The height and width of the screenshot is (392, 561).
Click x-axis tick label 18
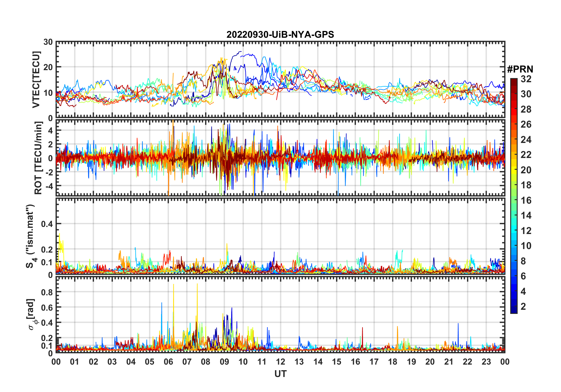[x=393, y=362]
